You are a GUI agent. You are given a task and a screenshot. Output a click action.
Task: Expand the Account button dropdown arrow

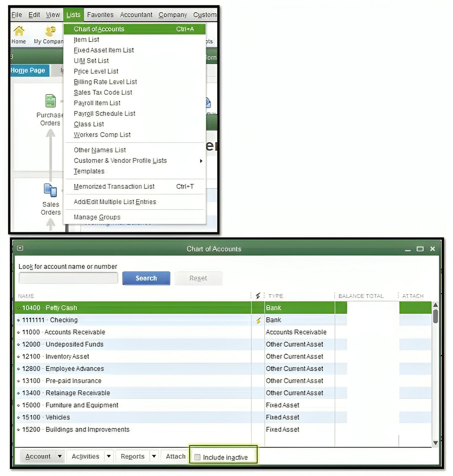(60, 457)
